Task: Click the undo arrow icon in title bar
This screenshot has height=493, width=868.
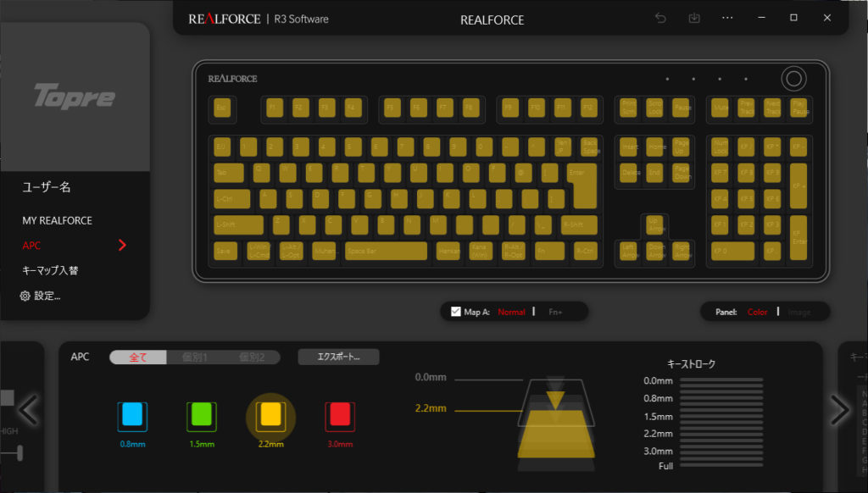Action: point(660,19)
